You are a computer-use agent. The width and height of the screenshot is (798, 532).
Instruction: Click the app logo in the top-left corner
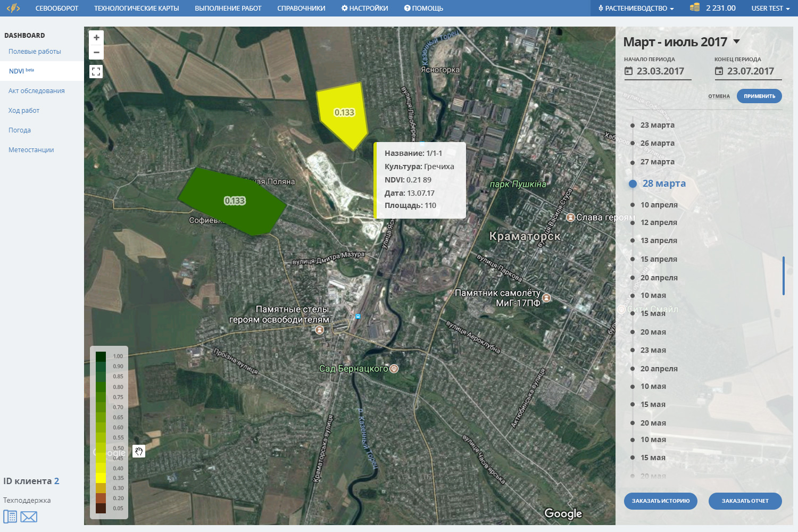(13, 8)
